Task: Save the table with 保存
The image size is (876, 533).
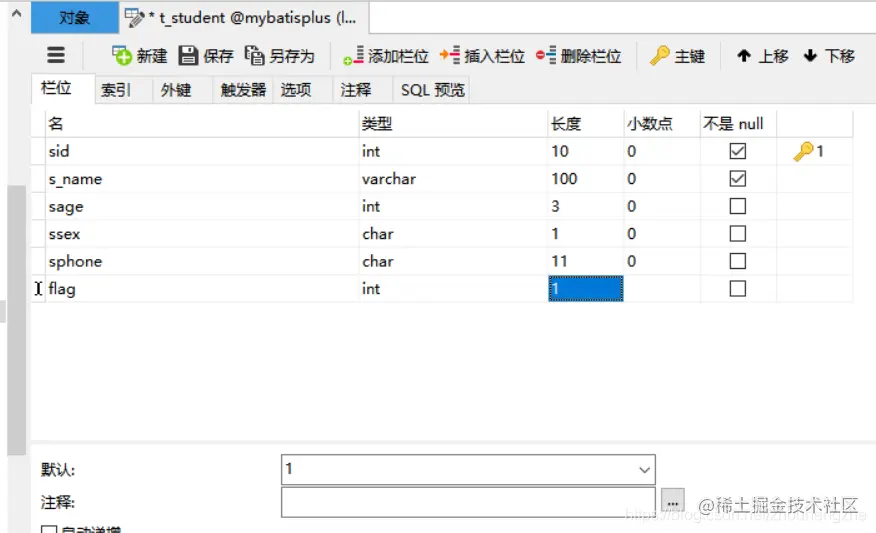Action: pyautogui.click(x=206, y=56)
